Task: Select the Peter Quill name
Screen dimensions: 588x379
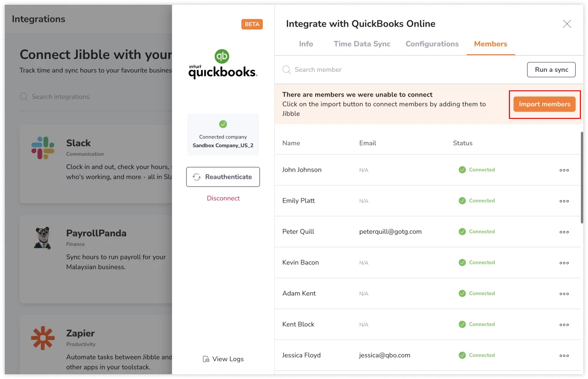Action: tap(298, 232)
